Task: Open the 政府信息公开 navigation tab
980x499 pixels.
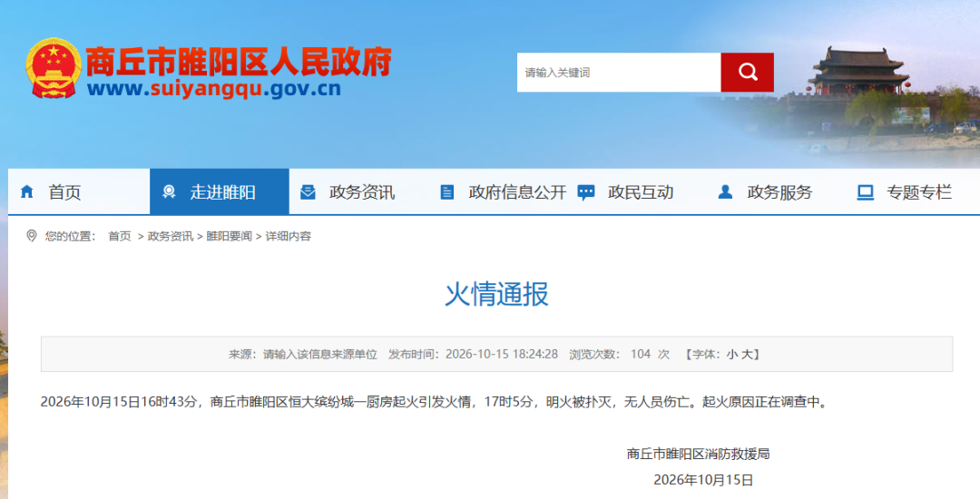Action: (x=498, y=191)
